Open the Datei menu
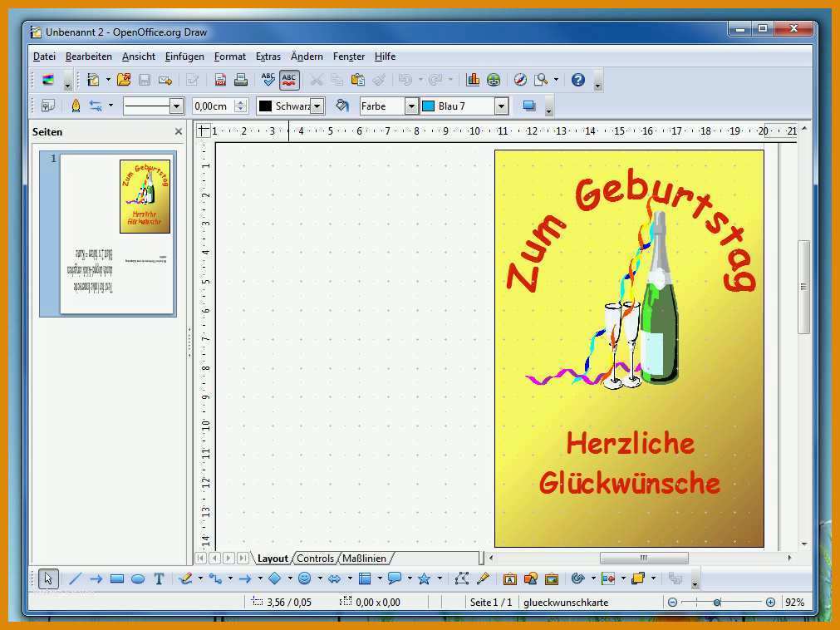This screenshot has height=630, width=840. [x=44, y=57]
